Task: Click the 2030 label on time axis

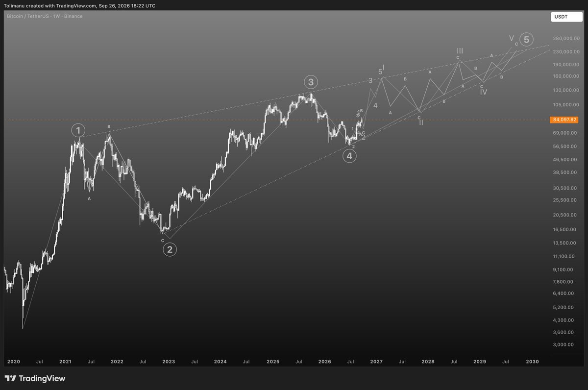Action: pyautogui.click(x=532, y=362)
